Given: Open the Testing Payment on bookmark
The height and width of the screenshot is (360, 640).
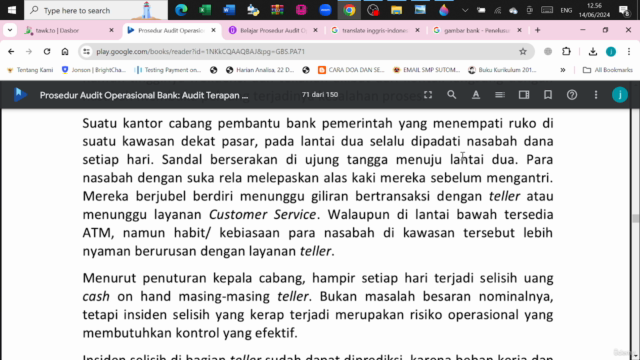Looking at the screenshot, I should click(x=168, y=70).
